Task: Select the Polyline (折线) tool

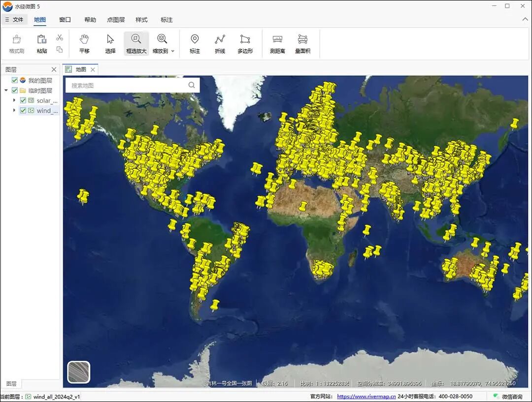Action: point(220,44)
